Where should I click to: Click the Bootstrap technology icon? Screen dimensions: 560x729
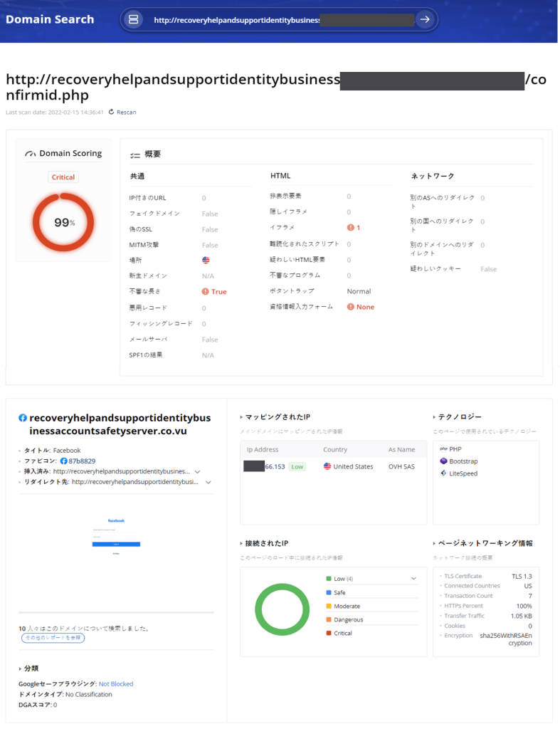[443, 461]
